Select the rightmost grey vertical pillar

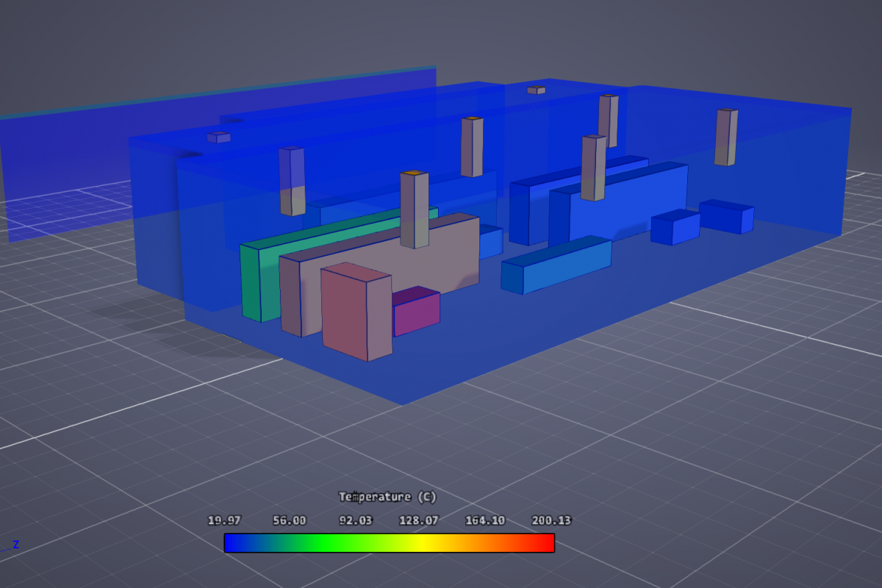(x=725, y=137)
